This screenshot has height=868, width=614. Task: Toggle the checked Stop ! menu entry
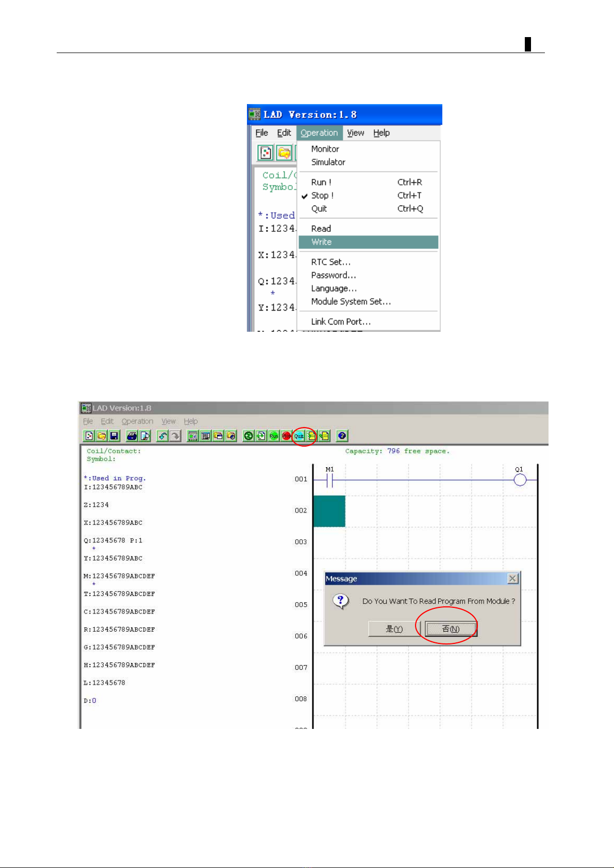tap(322, 196)
